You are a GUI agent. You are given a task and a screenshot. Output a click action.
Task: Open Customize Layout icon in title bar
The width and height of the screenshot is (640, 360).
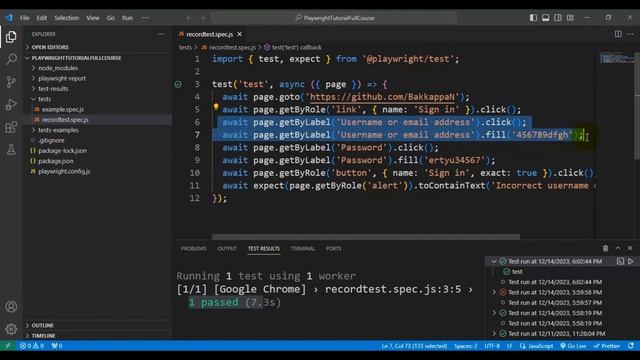(570, 18)
